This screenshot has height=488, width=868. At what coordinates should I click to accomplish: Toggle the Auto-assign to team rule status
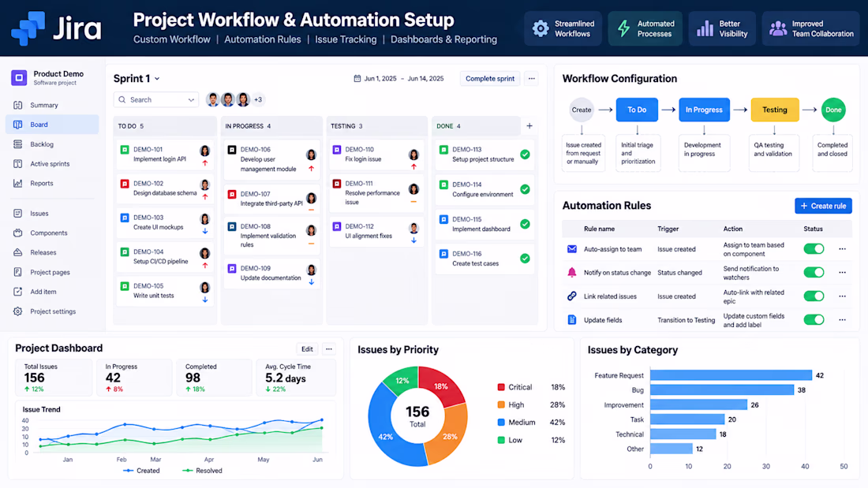(x=814, y=249)
